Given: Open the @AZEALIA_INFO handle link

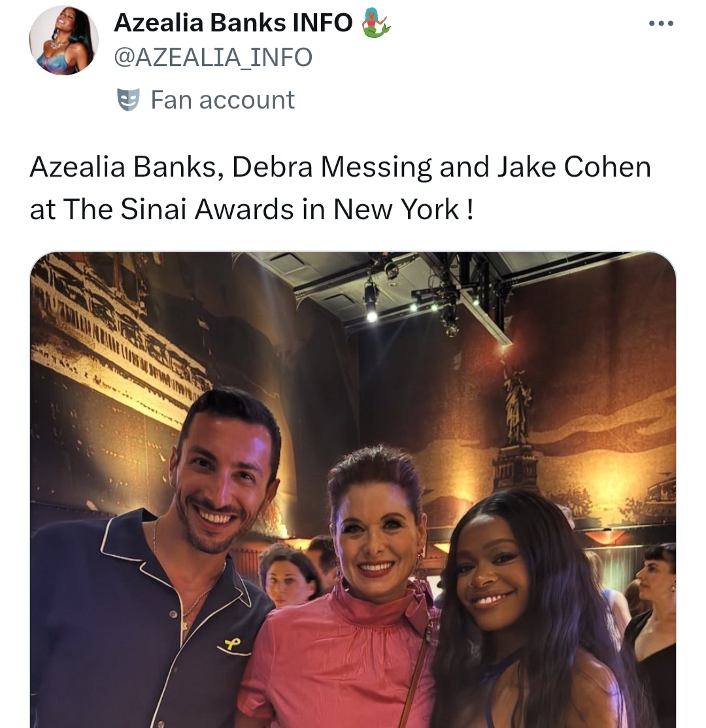Looking at the screenshot, I should pos(213,57).
